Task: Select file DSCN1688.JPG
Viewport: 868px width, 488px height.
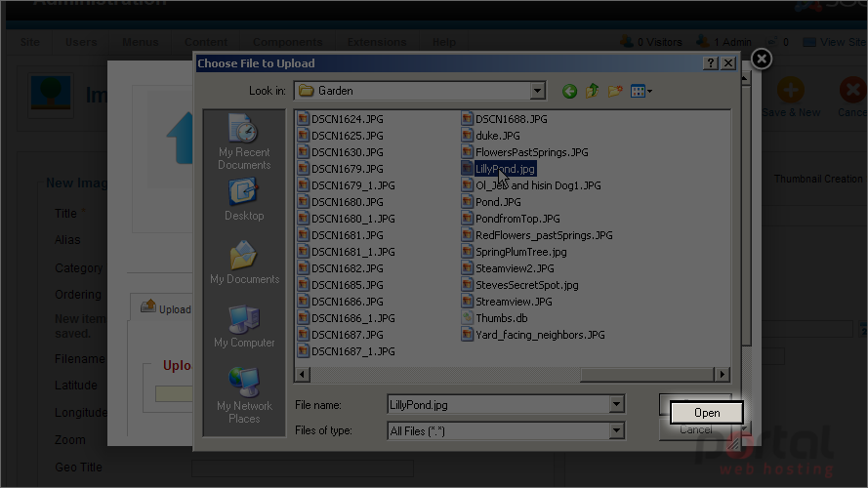Action: coord(505,119)
